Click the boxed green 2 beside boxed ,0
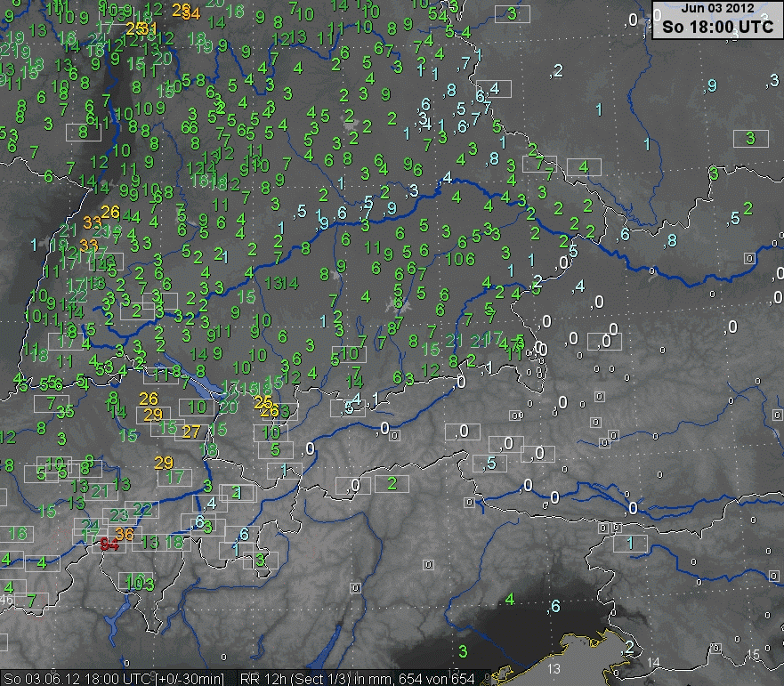This screenshot has width=784, height=686. pos(391,483)
